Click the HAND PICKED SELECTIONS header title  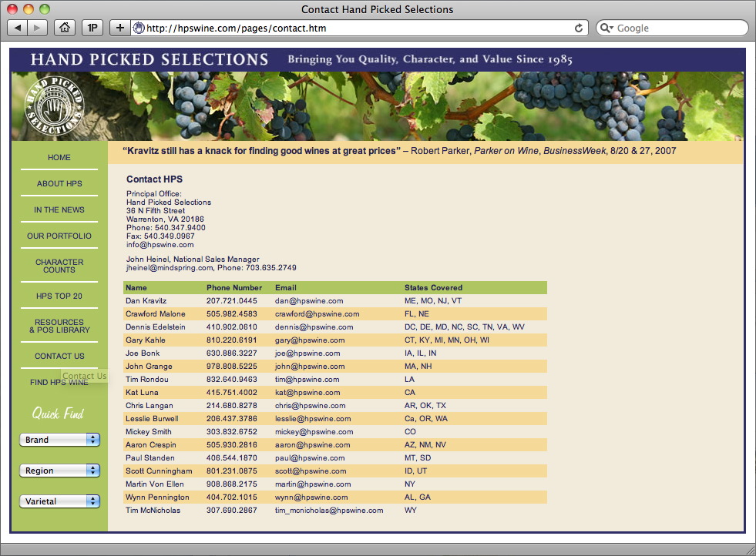click(150, 59)
